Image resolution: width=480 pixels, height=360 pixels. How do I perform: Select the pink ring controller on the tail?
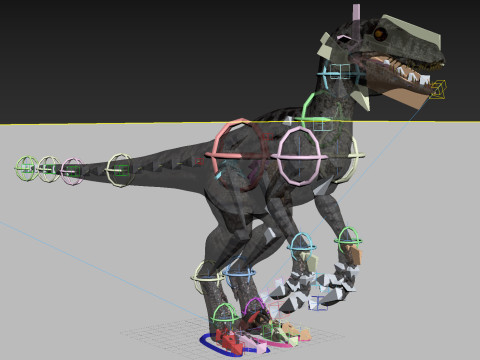(72, 171)
